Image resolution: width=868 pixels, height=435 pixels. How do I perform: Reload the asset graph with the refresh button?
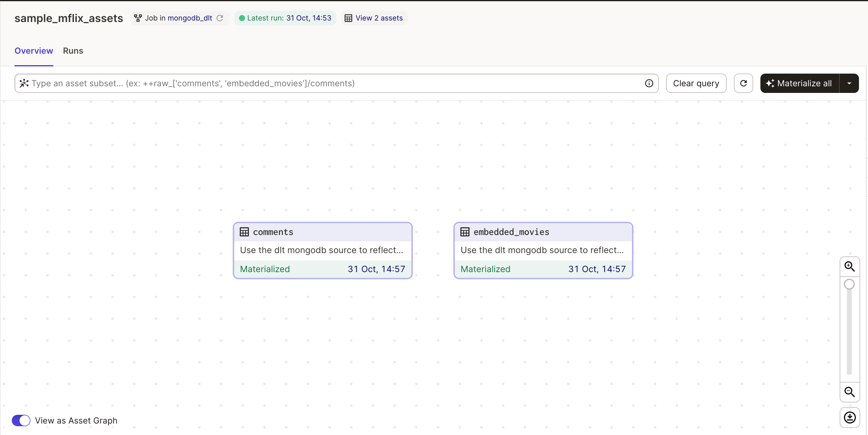[743, 83]
